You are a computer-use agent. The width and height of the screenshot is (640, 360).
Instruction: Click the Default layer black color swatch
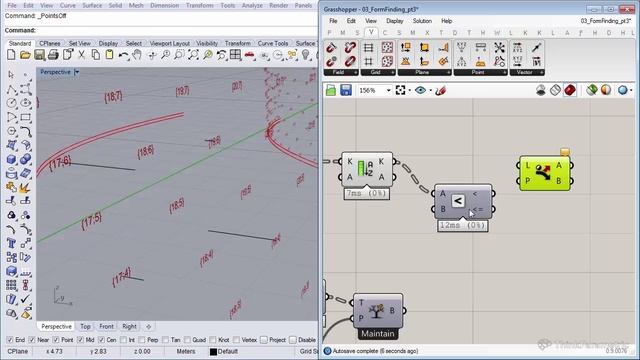213,351
